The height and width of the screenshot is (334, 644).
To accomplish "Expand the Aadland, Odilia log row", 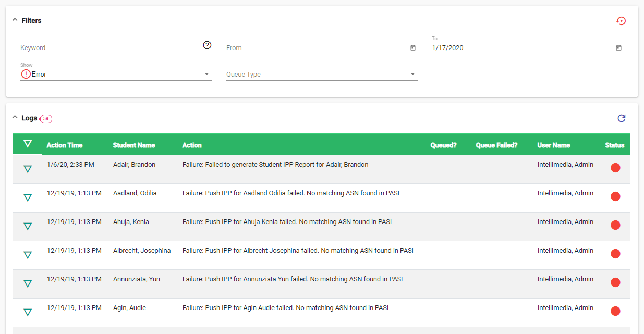I will pyautogui.click(x=28, y=197).
